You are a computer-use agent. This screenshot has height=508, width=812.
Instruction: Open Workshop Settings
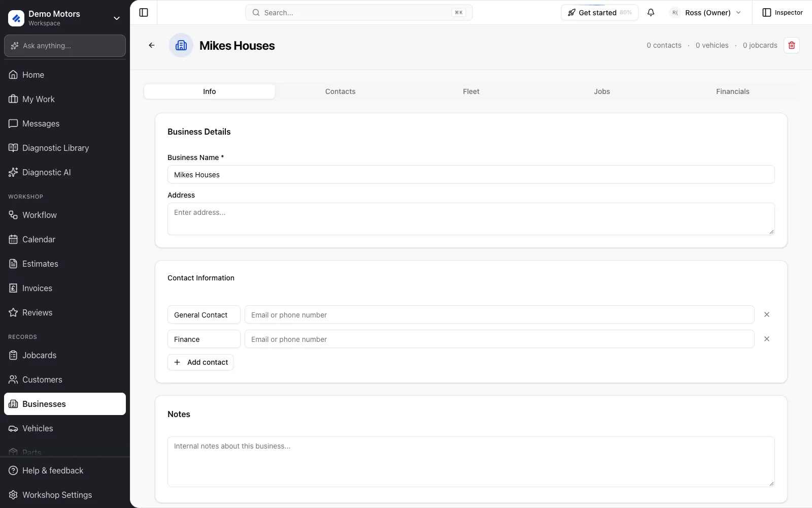[65, 495]
